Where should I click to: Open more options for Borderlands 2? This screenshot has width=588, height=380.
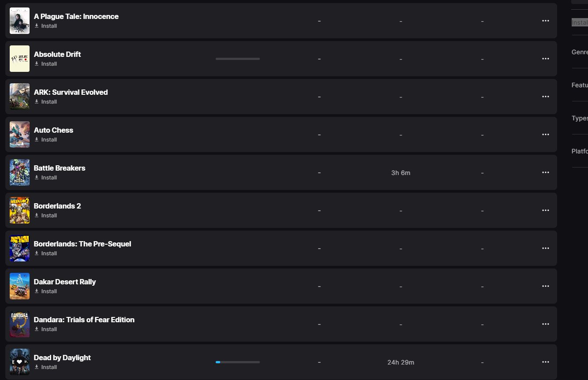[545, 210]
